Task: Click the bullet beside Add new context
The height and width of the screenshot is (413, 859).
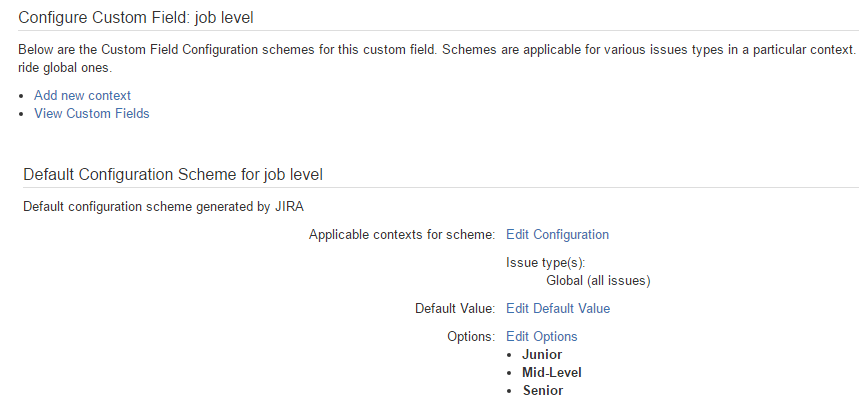Action: pos(21,96)
